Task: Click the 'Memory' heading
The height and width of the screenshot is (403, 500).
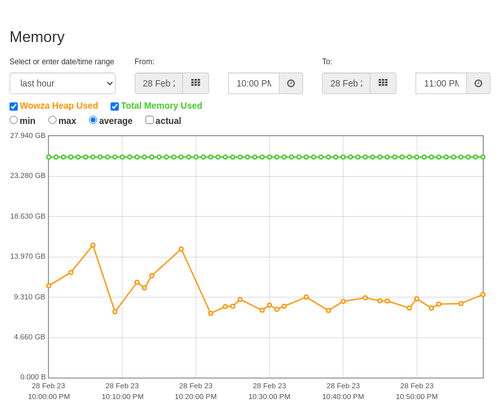Action: (x=37, y=37)
